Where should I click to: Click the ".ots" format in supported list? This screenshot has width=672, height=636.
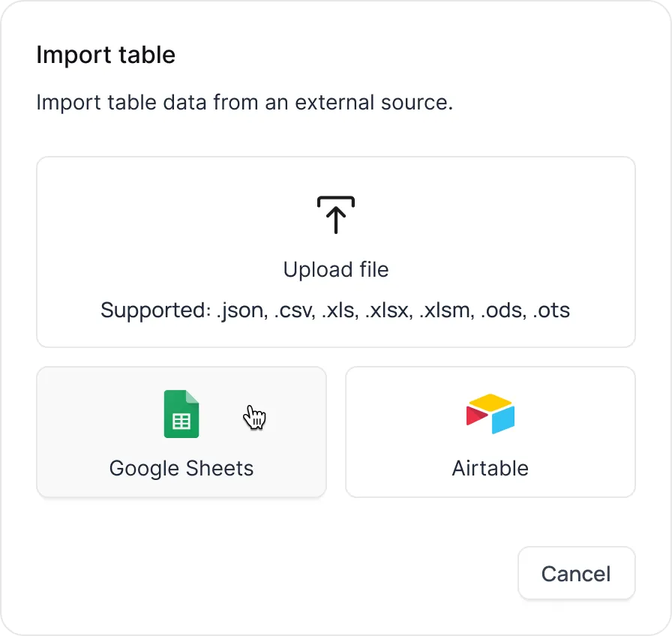[x=551, y=310]
